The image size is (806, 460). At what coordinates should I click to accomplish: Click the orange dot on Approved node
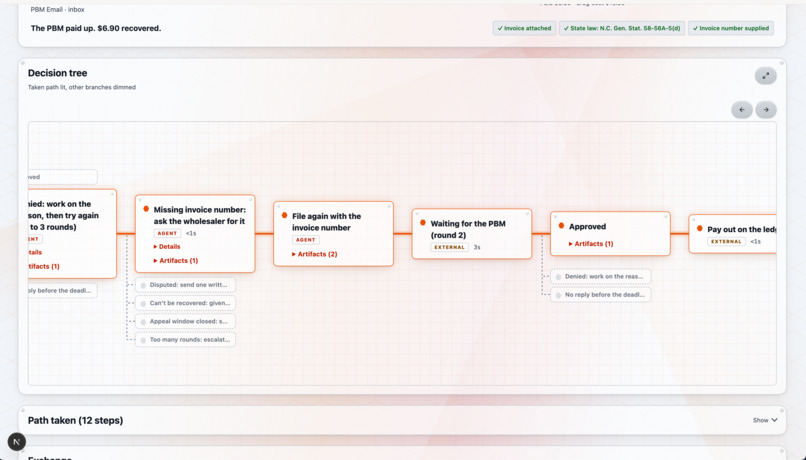(x=561, y=226)
